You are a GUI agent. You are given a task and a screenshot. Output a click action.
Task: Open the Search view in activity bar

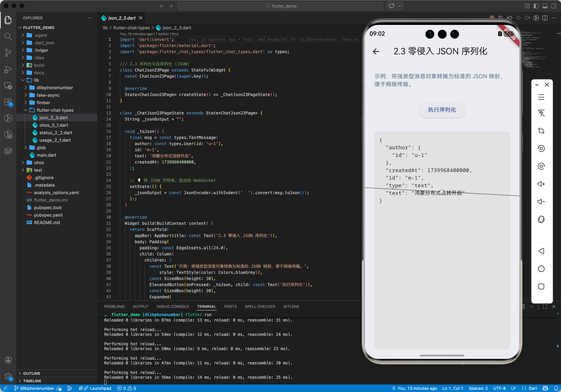[8, 36]
